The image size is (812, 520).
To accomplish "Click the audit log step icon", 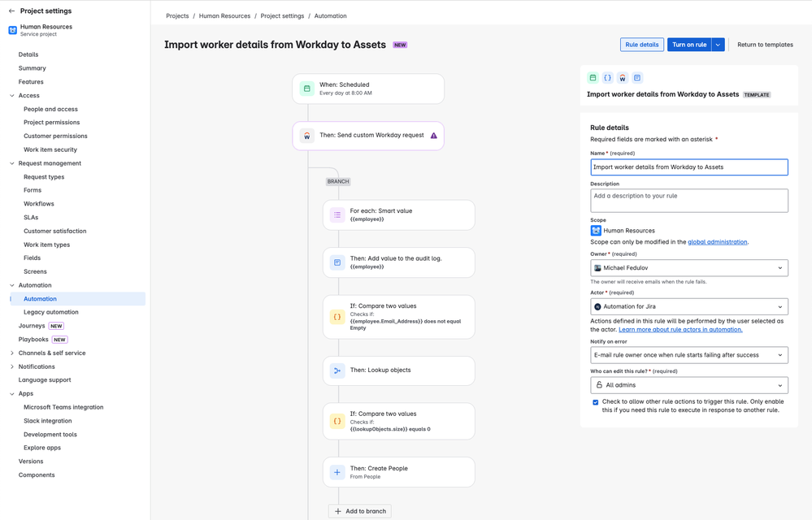I will 337,262.
